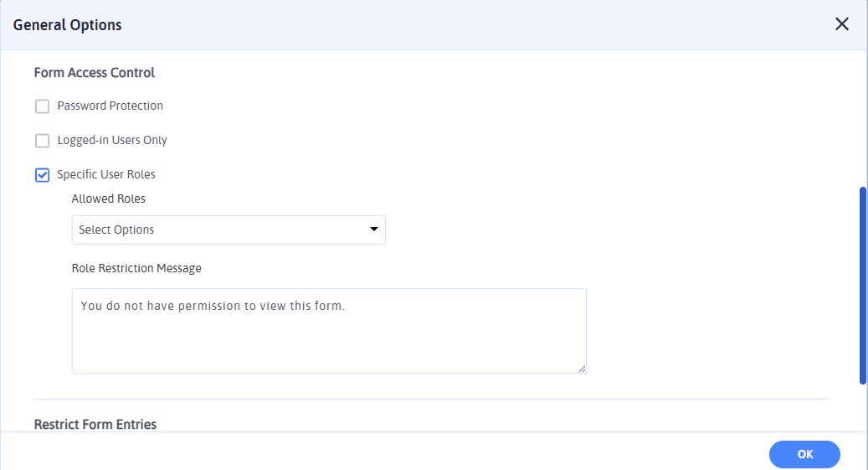The height and width of the screenshot is (470, 868).
Task: Click the vertical scrollbar thumb
Action: [x=863, y=285]
